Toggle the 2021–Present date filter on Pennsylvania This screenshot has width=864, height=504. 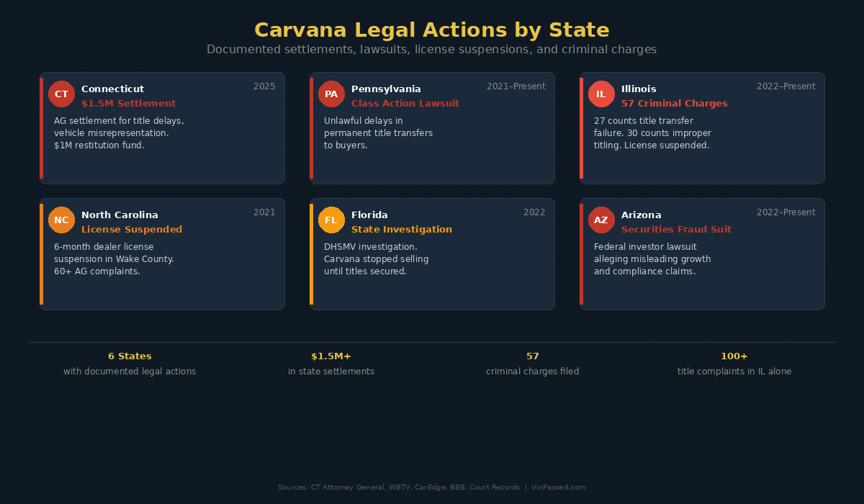516,86
